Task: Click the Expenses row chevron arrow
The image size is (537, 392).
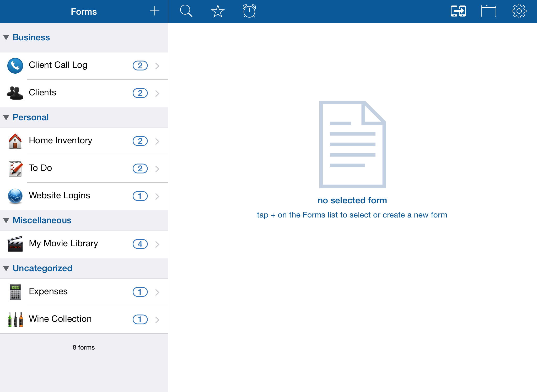Action: click(x=157, y=292)
